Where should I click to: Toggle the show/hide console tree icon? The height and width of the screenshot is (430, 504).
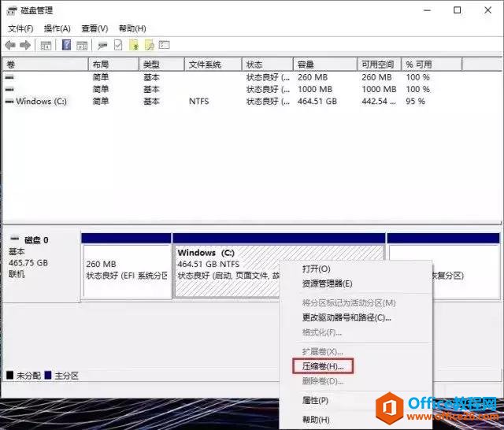point(46,46)
